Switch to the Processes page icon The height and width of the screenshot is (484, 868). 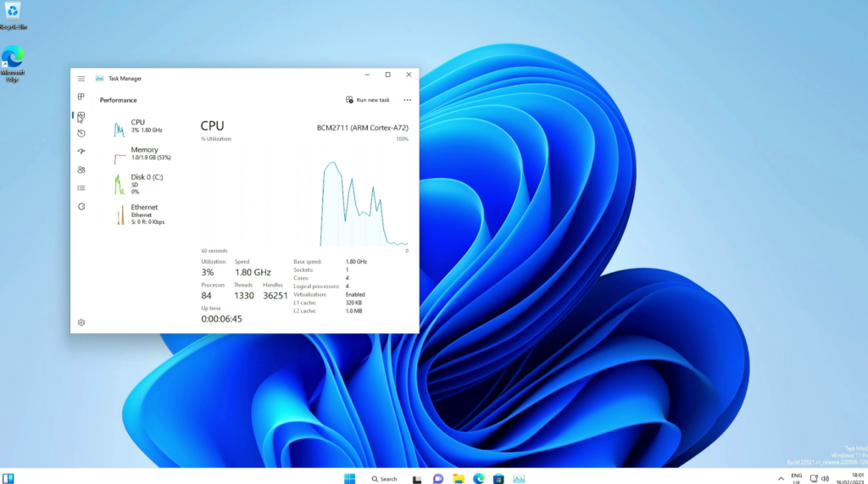(x=81, y=97)
